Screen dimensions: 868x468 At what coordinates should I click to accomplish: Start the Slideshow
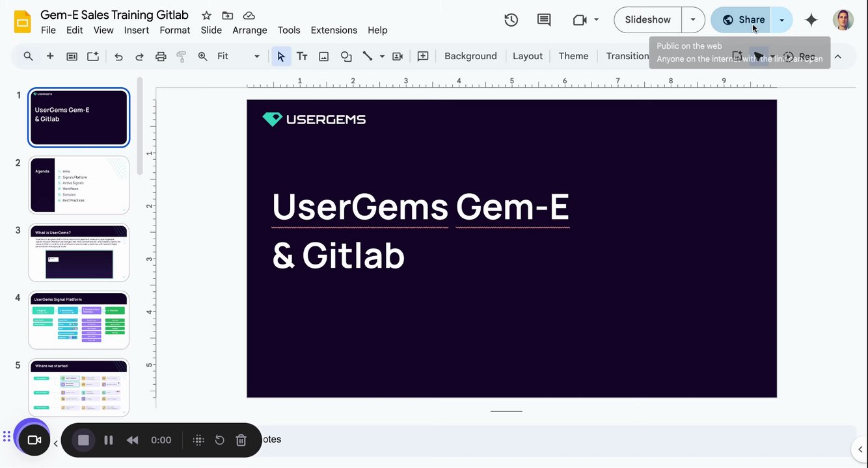point(647,19)
